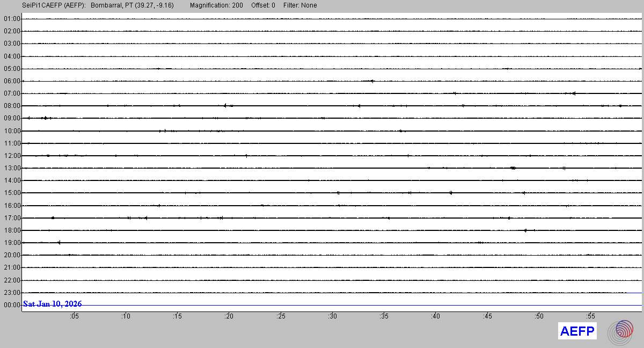
Task: Select the Magnification: 200 header label
Action: point(216,5)
